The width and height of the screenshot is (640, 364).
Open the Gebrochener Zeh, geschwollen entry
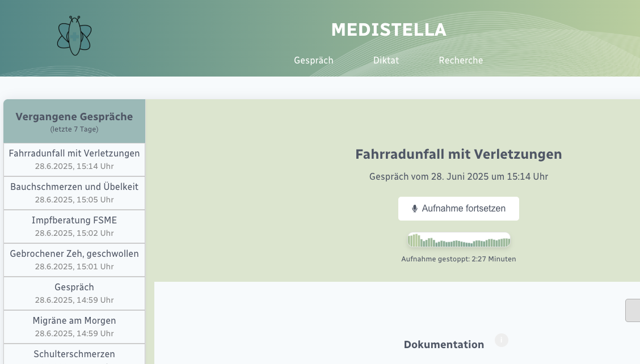(74, 260)
